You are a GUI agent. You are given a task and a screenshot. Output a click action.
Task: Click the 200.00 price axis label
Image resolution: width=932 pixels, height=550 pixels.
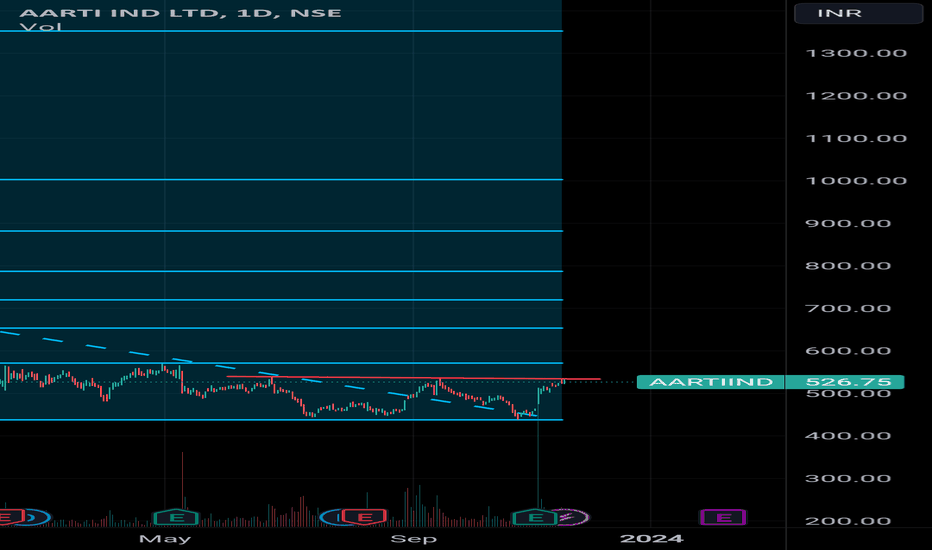point(848,521)
